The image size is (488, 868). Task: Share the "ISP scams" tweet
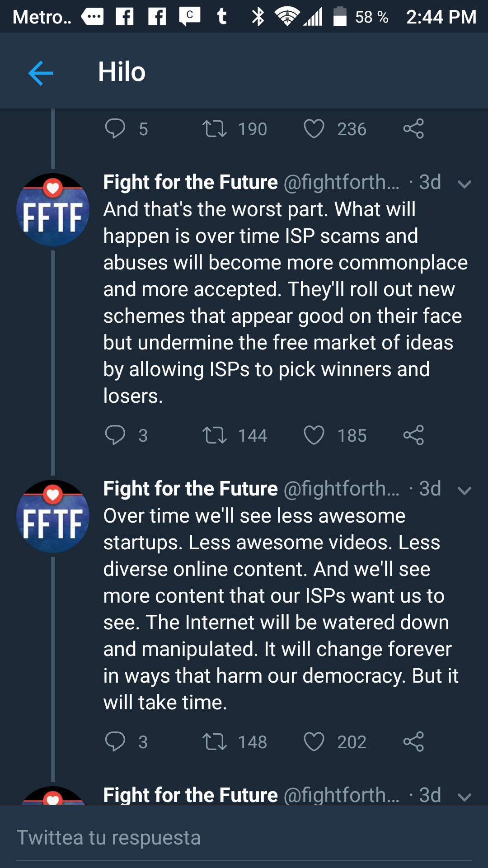(x=413, y=435)
